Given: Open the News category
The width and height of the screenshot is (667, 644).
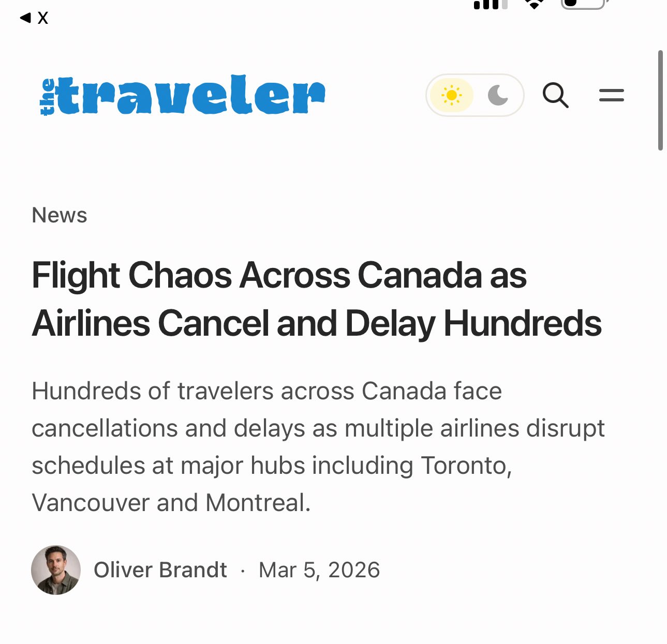Looking at the screenshot, I should point(60,215).
